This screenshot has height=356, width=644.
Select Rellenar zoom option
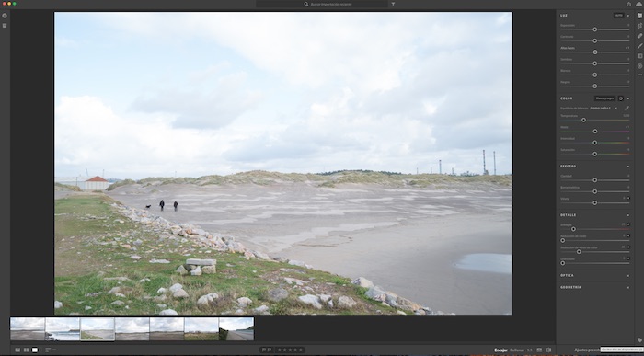[x=517, y=350]
